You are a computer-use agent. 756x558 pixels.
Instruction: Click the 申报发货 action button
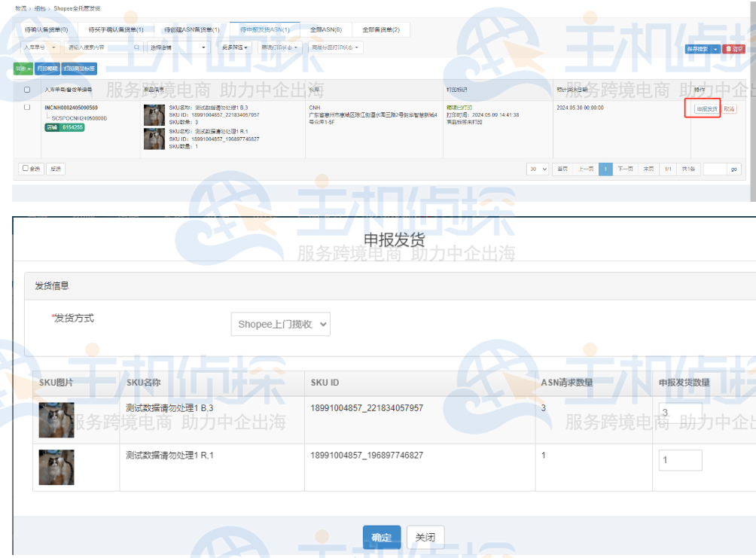pos(707,109)
